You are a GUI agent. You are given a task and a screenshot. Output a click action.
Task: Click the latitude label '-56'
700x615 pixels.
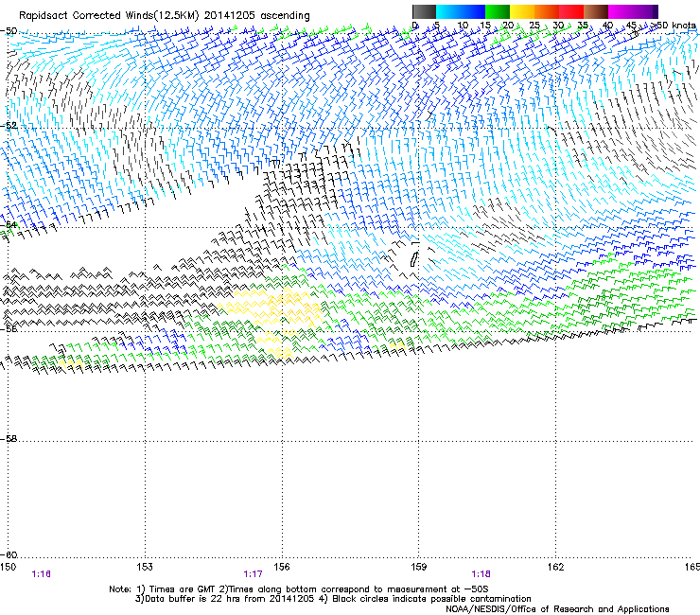pos(9,329)
